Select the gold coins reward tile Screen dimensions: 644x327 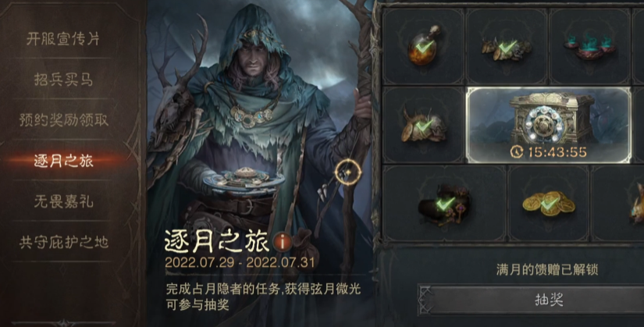(548, 203)
